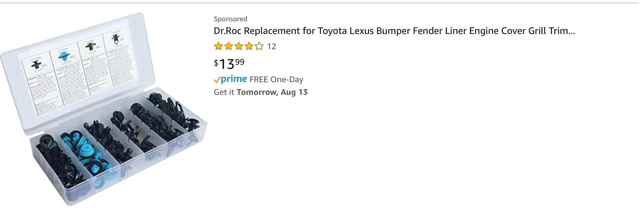
Task: Click the Sponsored label
Action: (x=230, y=19)
